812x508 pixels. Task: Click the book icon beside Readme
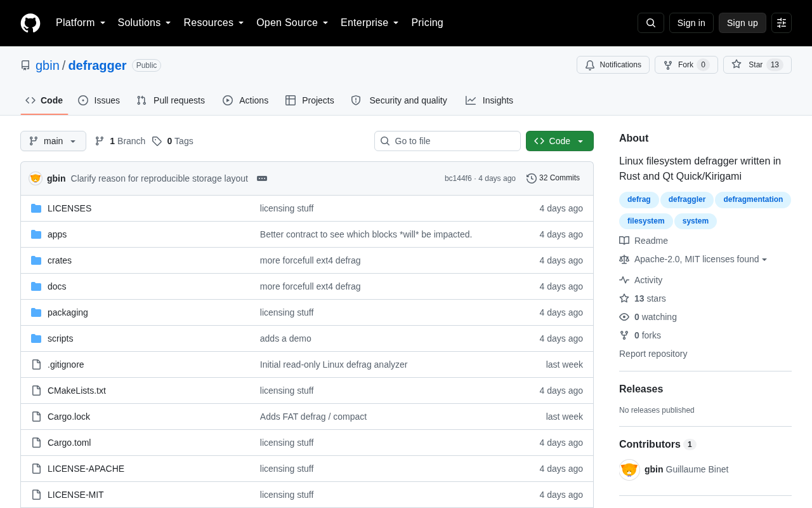coord(624,241)
